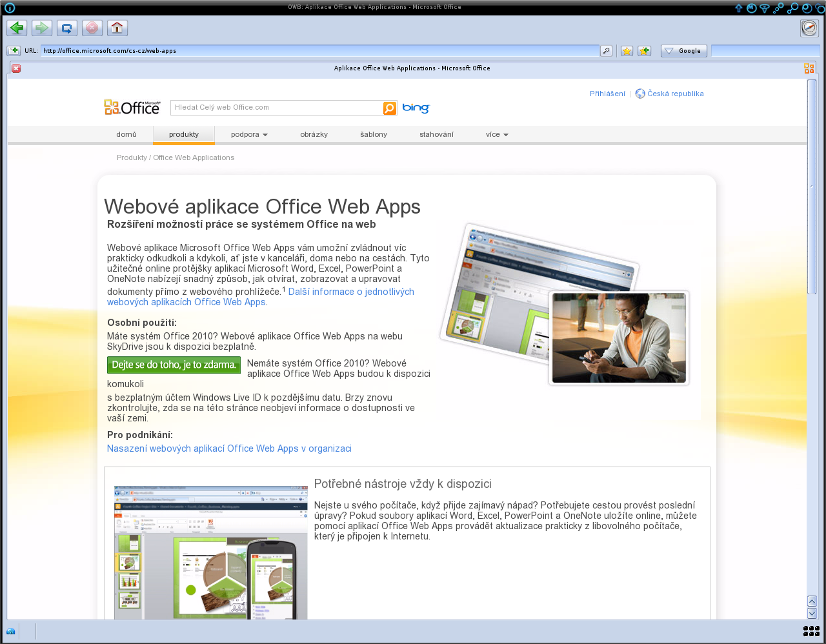Click the orange Office icon on the tab bar

[809, 68]
